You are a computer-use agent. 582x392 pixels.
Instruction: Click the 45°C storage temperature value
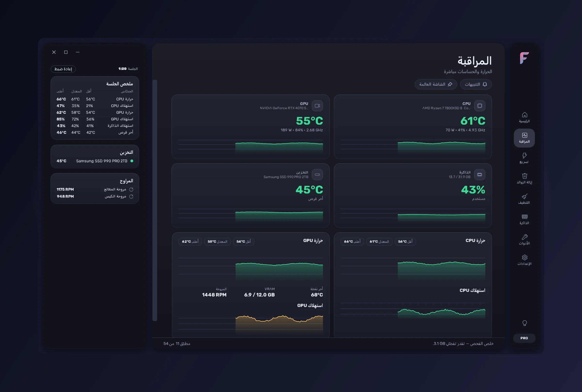pos(309,190)
